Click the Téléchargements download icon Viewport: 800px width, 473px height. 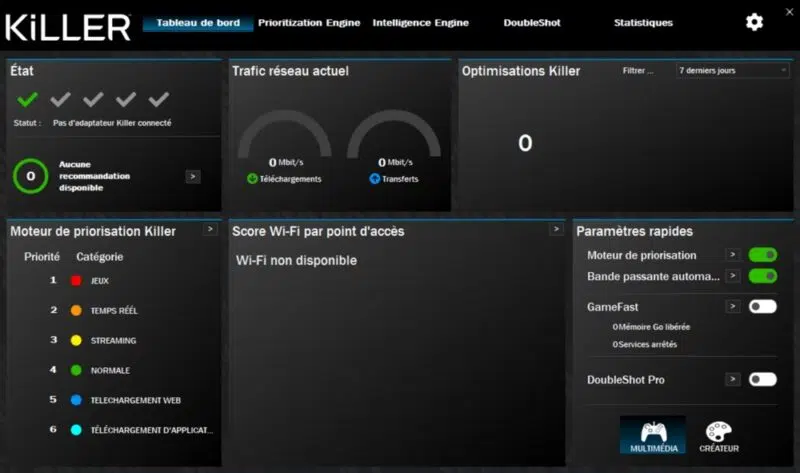click(x=252, y=179)
